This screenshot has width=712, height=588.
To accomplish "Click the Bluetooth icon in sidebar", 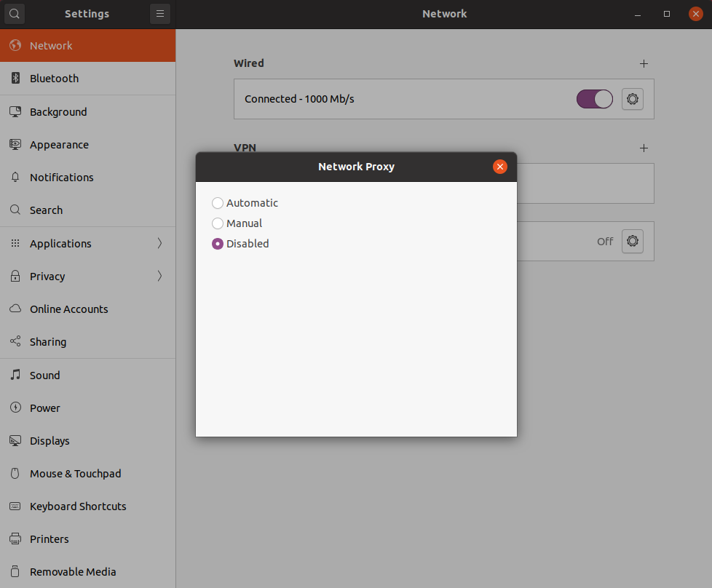I will [x=15, y=79].
